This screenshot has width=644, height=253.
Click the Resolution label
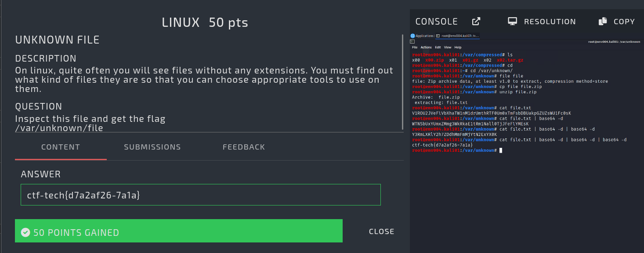(550, 22)
